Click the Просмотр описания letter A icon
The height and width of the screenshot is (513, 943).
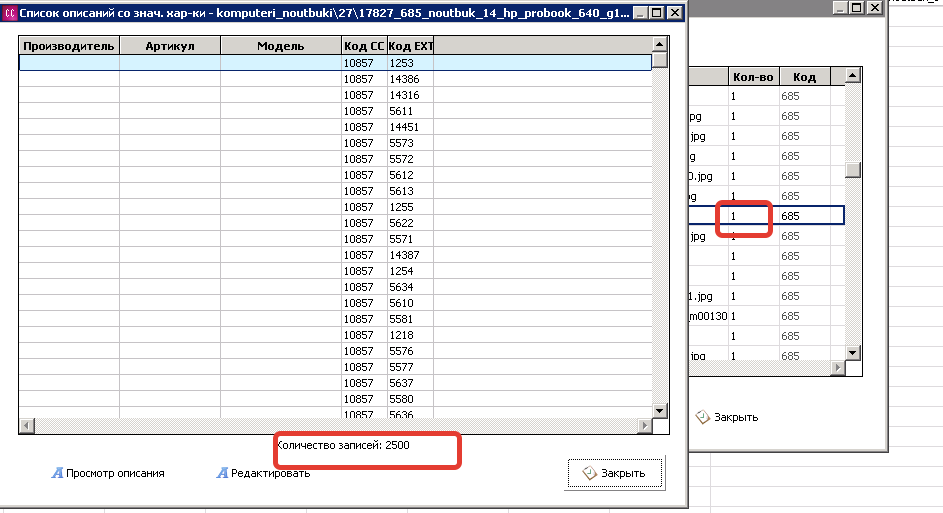[57, 473]
